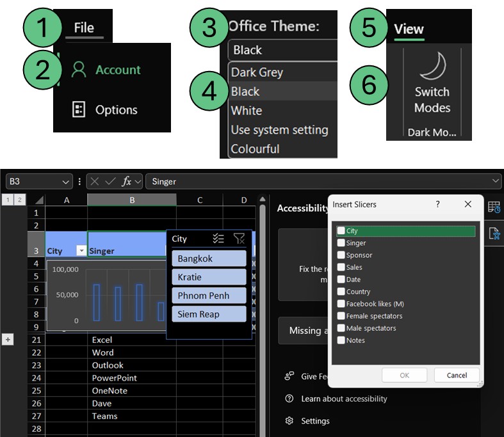The width and height of the screenshot is (504, 437).
Task: Click the OK button in Insert Slicers
Action: [404, 375]
